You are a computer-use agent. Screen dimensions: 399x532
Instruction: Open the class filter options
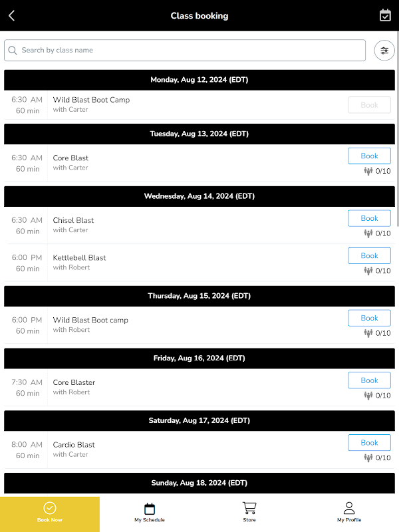384,51
